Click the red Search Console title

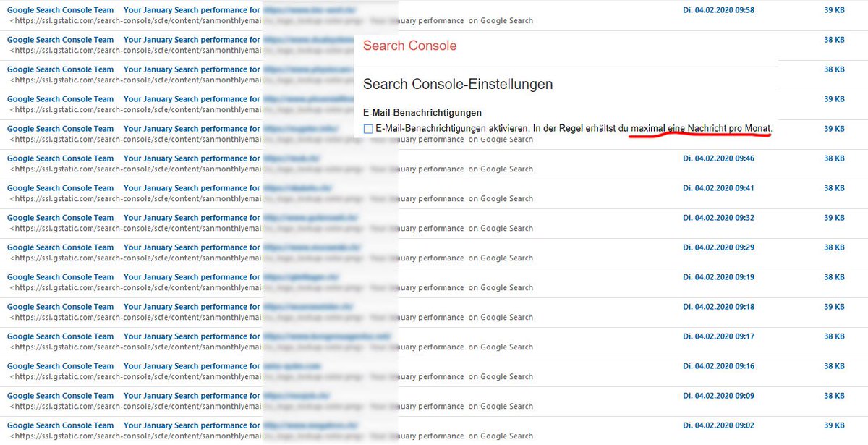click(409, 46)
